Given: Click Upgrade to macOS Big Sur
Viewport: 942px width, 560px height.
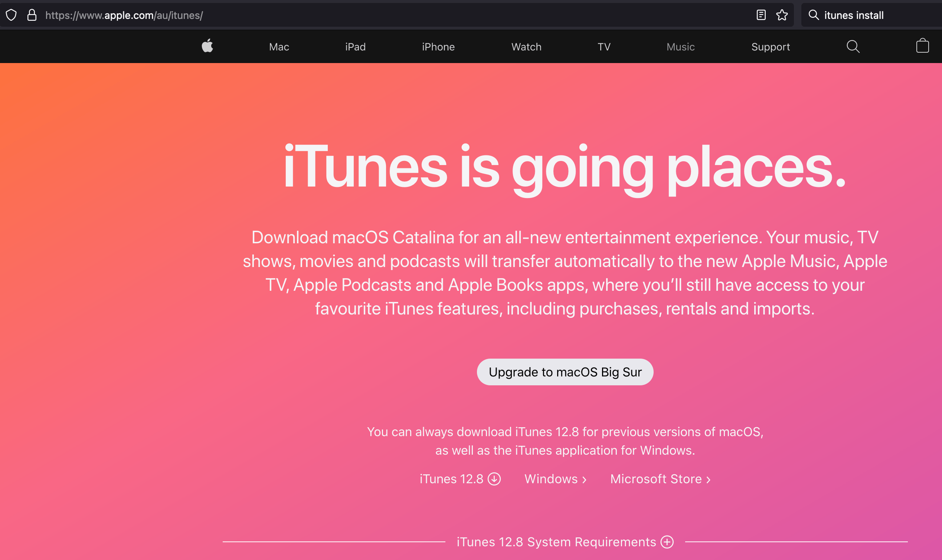Looking at the screenshot, I should [x=565, y=372].
